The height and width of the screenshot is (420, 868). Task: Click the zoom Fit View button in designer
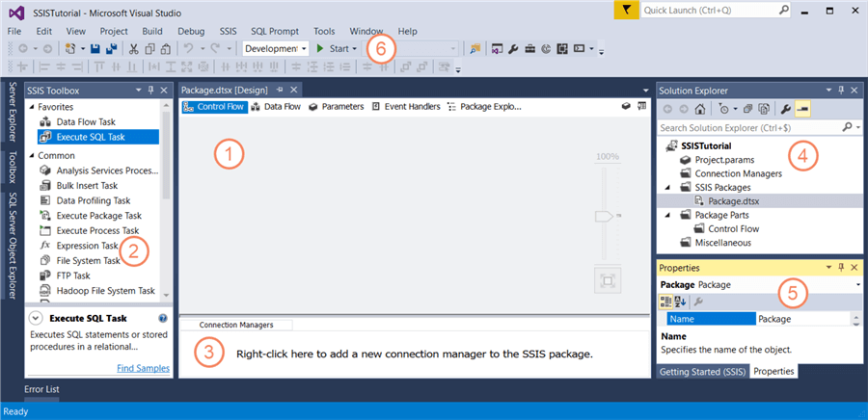(608, 280)
